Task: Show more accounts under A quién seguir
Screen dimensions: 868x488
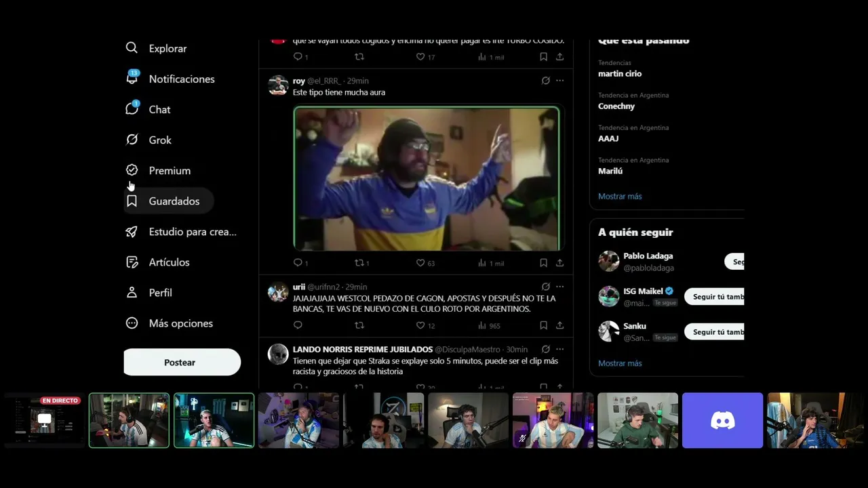Action: click(620, 363)
